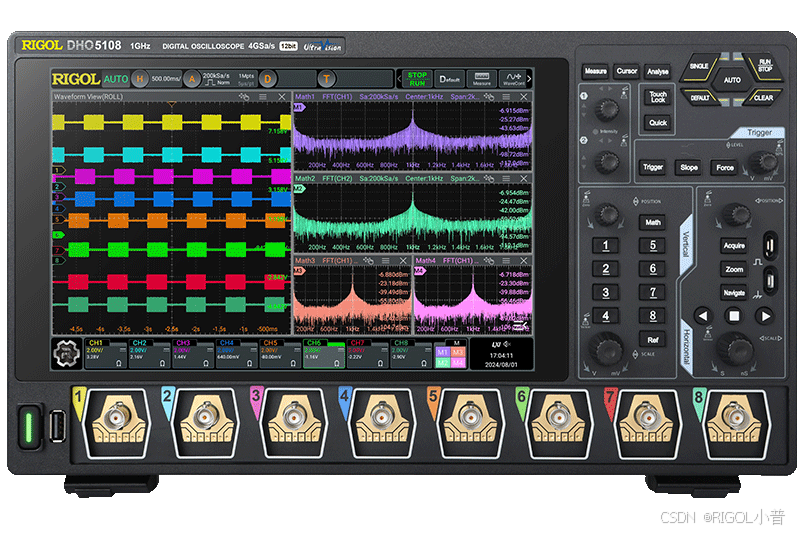Tap the round A acquisition icon
800x533 pixels.
coord(192,79)
